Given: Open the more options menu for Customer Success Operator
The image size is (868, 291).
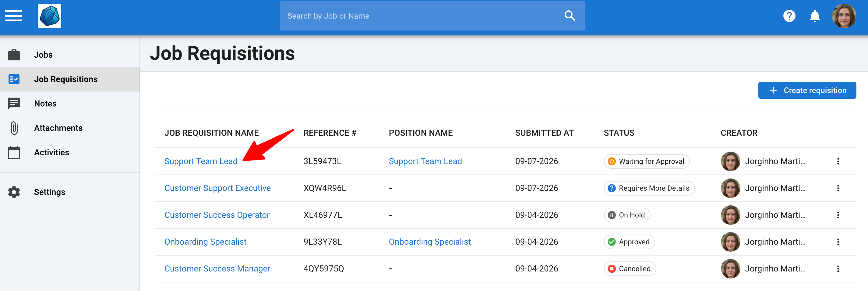Looking at the screenshot, I should pyautogui.click(x=838, y=215).
